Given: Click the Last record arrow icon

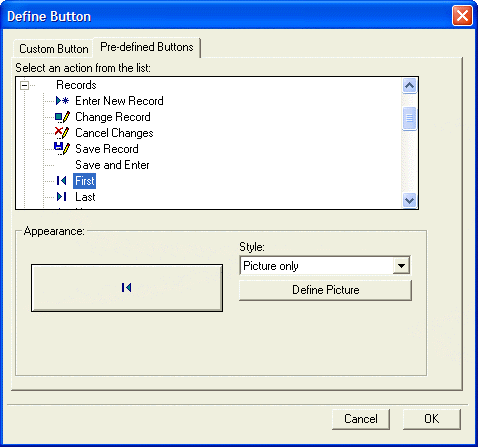Looking at the screenshot, I should (62, 197).
